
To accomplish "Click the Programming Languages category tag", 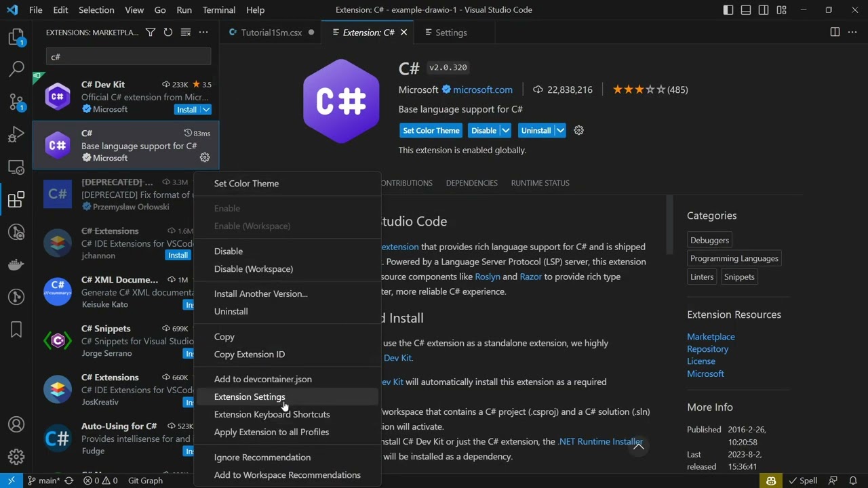I will 734,258.
